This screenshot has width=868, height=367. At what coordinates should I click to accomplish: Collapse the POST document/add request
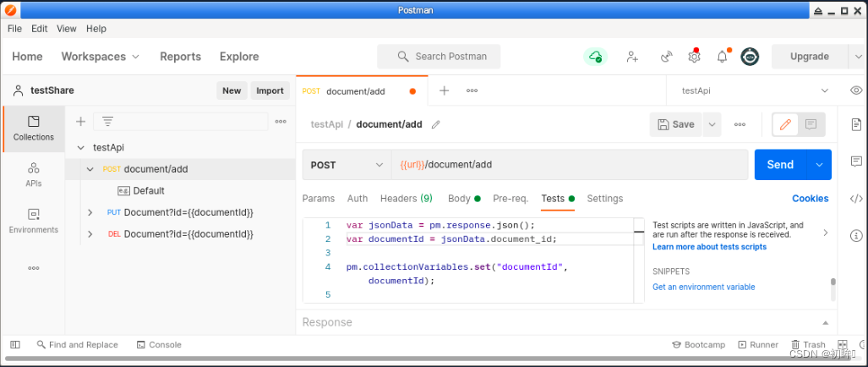(90, 169)
